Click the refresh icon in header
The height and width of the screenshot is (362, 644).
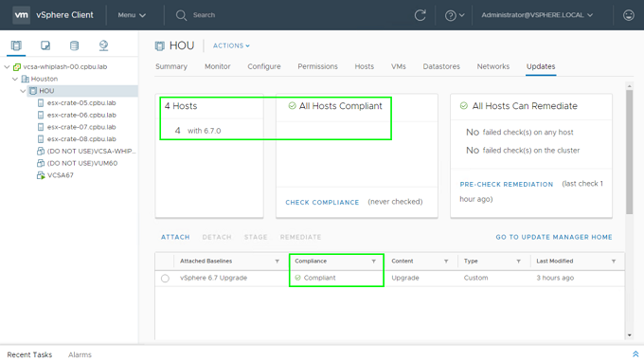click(x=420, y=15)
